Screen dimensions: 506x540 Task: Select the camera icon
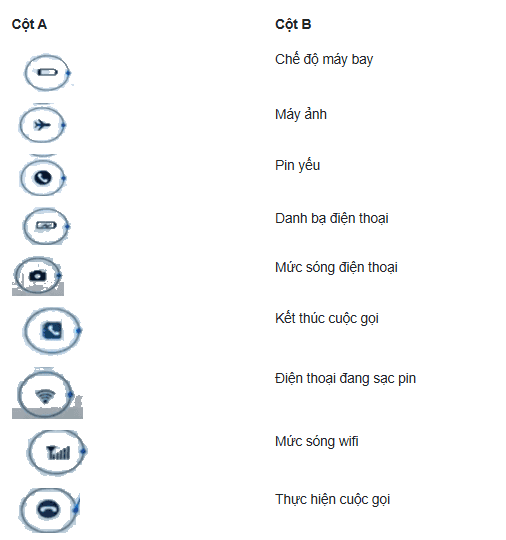pyautogui.click(x=38, y=276)
